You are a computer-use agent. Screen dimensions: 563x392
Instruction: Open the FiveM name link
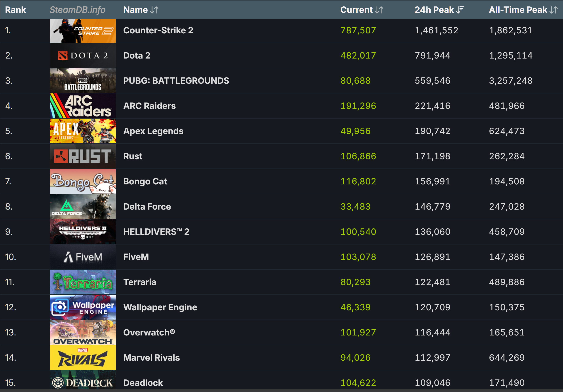coord(136,257)
